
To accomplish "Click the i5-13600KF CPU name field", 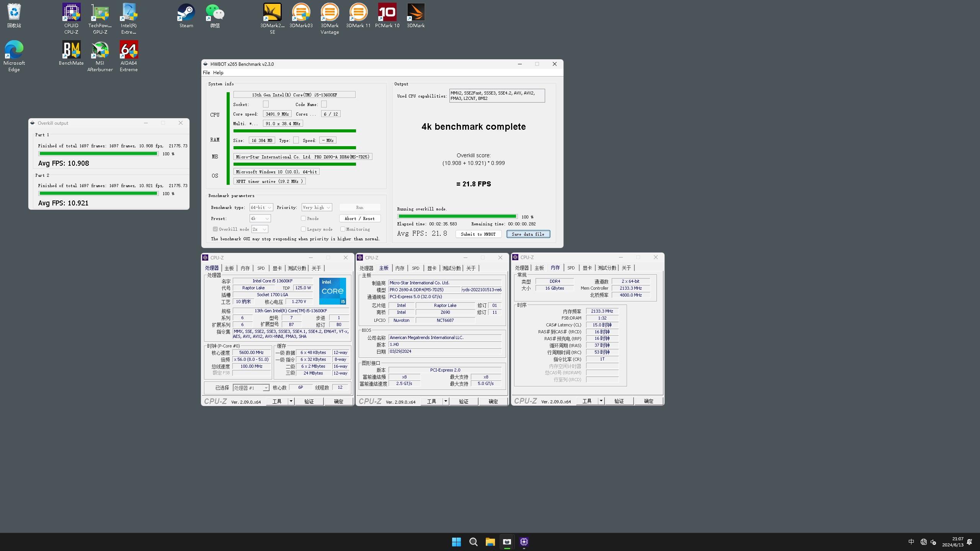I will [294, 95].
